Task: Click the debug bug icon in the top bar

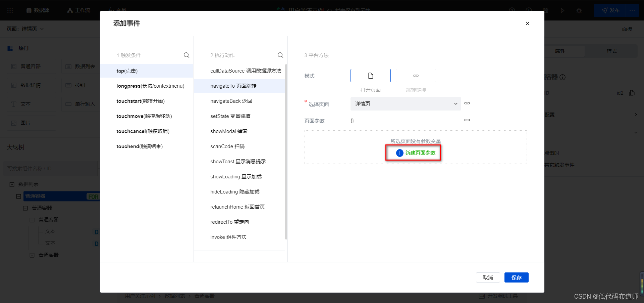Action: click(x=579, y=10)
